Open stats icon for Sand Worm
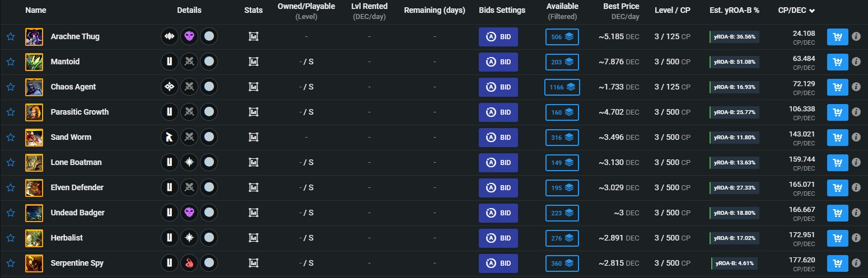The width and height of the screenshot is (868, 278). point(254,138)
